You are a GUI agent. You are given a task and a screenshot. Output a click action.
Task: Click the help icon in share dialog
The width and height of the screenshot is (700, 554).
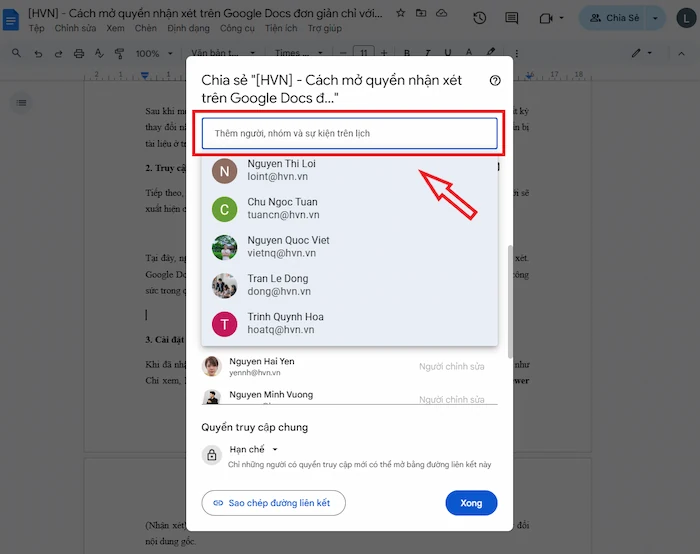click(495, 81)
